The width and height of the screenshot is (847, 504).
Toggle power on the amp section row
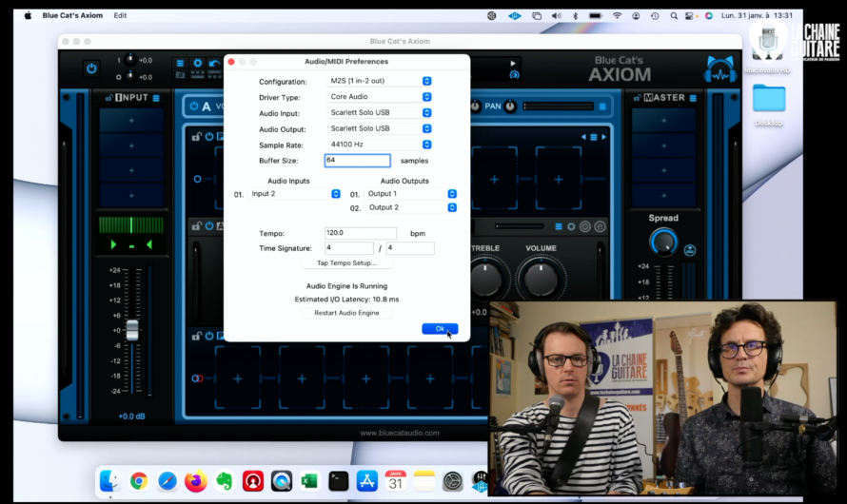coord(208,226)
